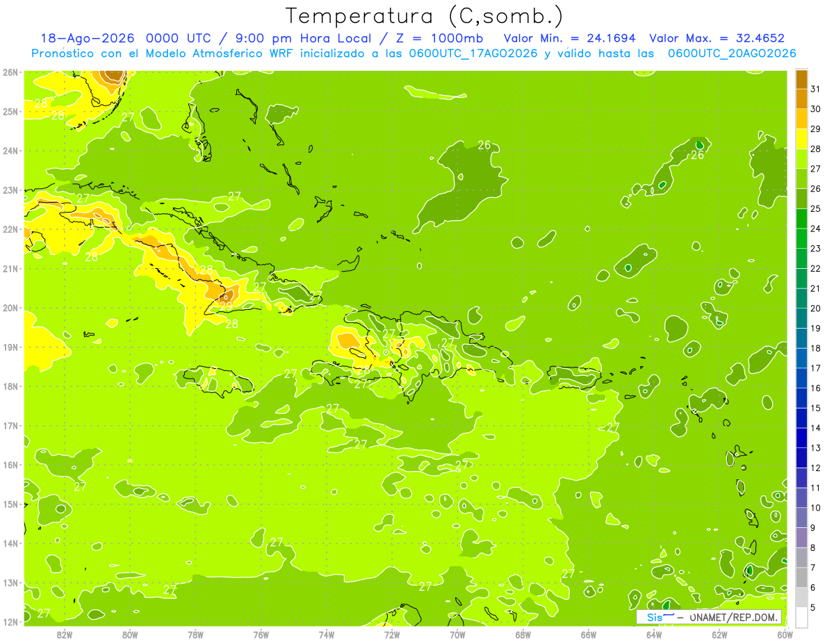
Task: Click the 'Temperatura (C,somb.)' chart title
Action: [x=425, y=15]
